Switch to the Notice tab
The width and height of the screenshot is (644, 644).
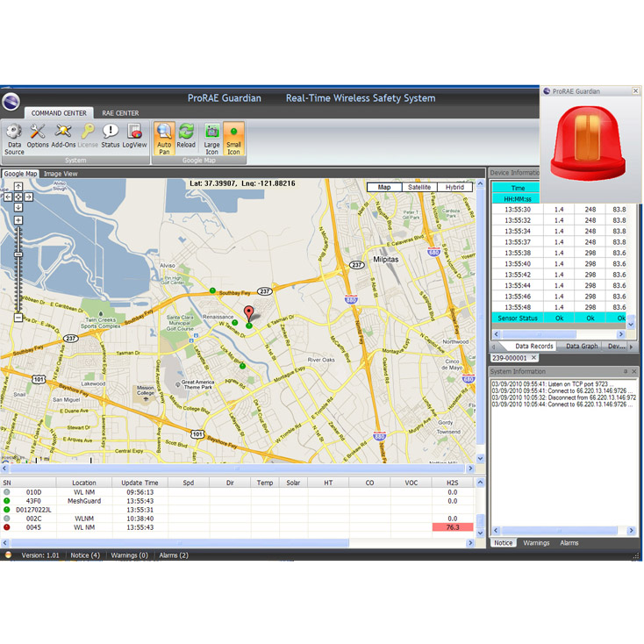(503, 543)
